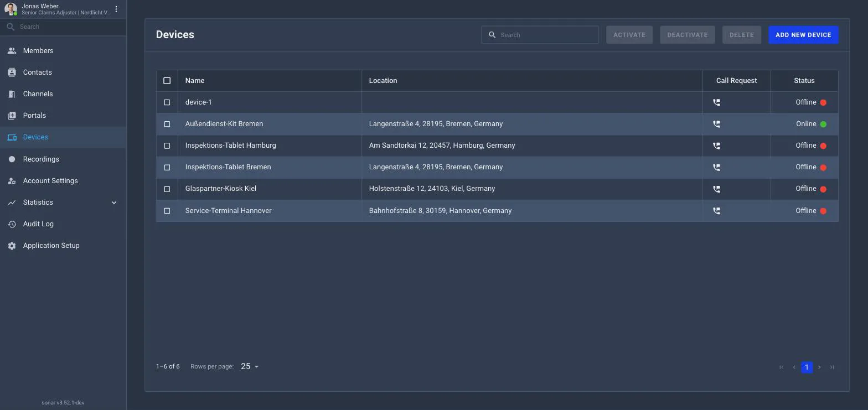The image size is (868, 410).
Task: Click device name Inspektions-Tablet Hamburg
Action: pyautogui.click(x=230, y=146)
